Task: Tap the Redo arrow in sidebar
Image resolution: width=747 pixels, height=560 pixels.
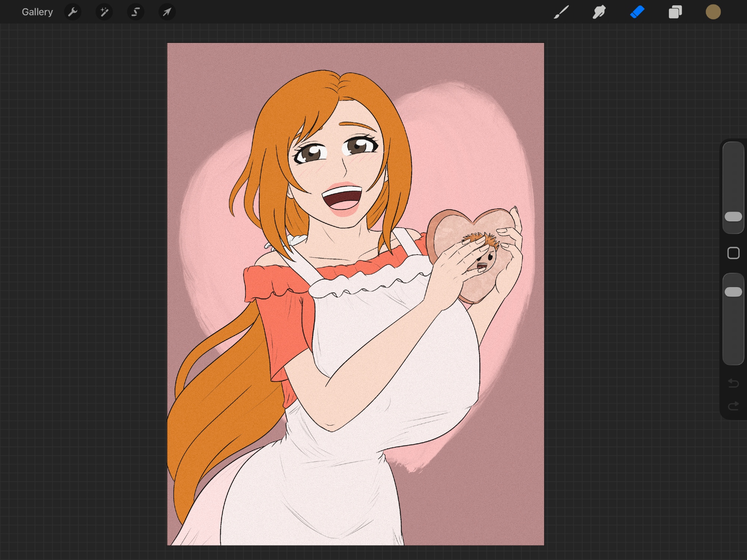Action: tap(733, 406)
